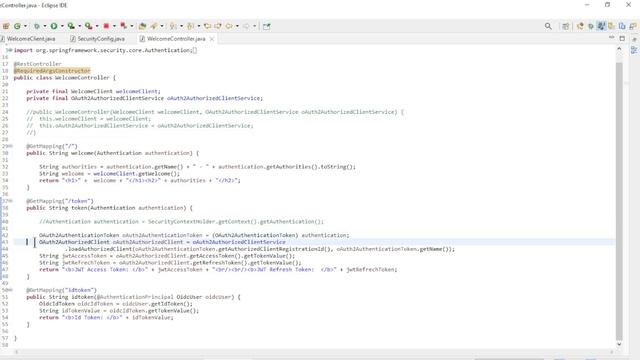Click the Open Type package icon
This screenshot has height=360, width=640.
(142, 26)
